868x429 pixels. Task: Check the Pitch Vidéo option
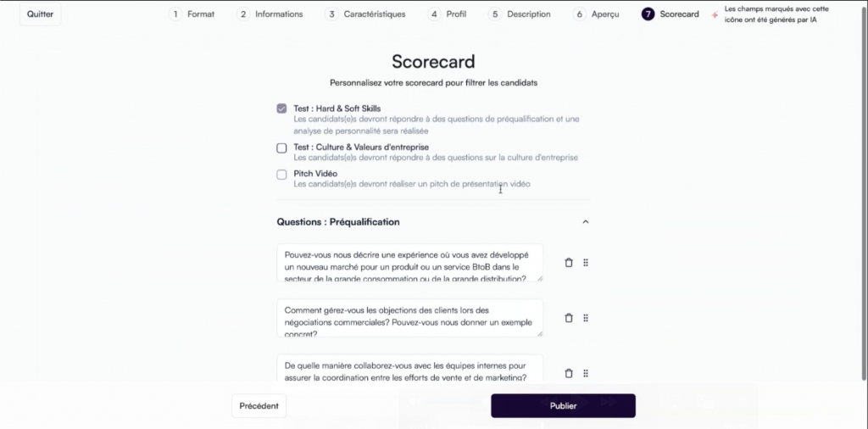[281, 175]
